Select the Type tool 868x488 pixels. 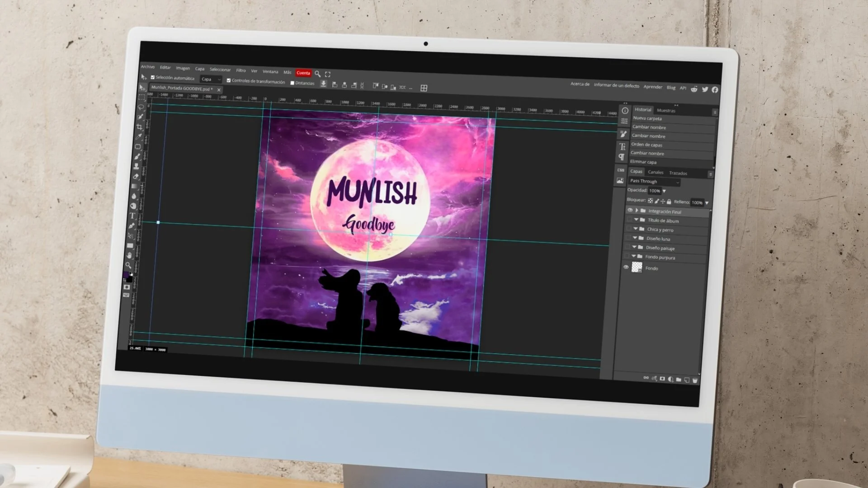coord(132,216)
